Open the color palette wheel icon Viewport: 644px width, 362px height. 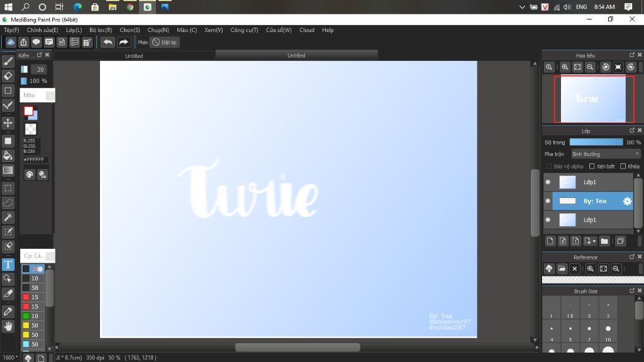pos(30,175)
